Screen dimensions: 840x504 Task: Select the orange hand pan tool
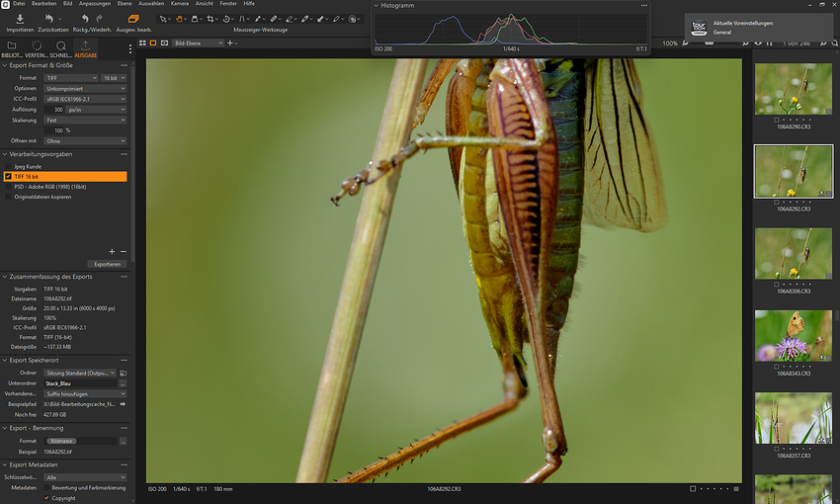point(179,19)
